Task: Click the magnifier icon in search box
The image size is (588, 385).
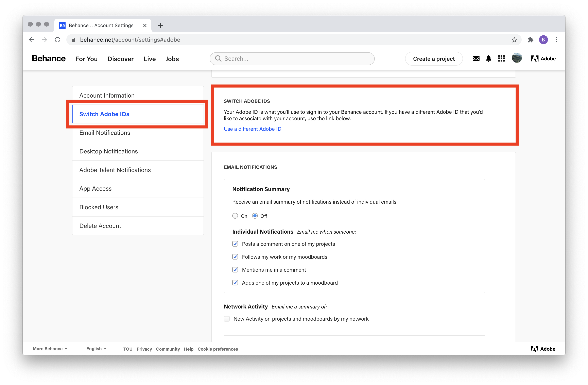Action: pos(218,58)
